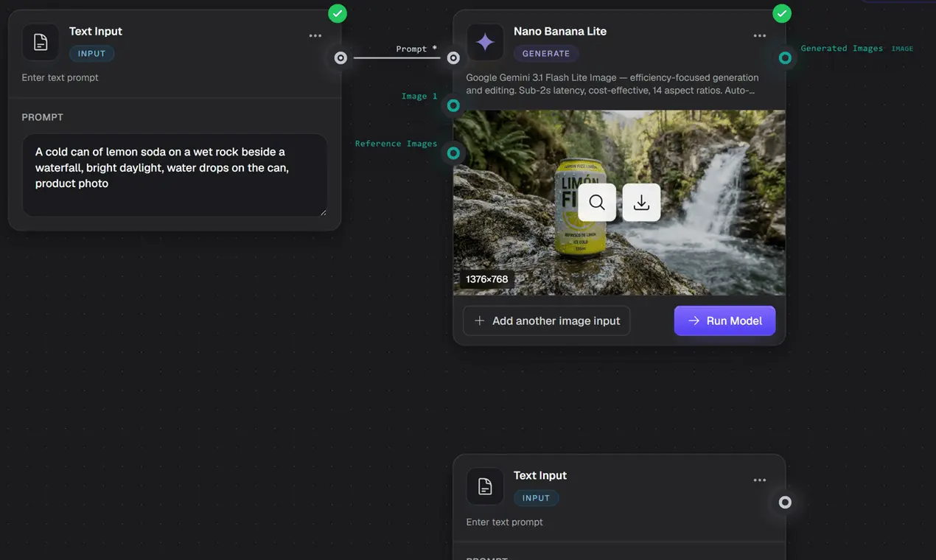Click the green checkmark above Nano Banana Lite
This screenshot has width=936, height=560.
tap(782, 13)
